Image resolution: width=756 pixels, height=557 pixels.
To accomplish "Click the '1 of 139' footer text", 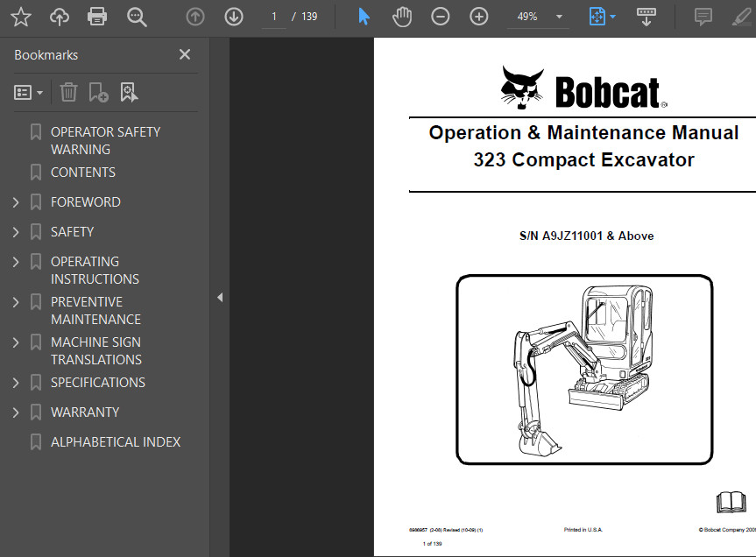I will point(432,544).
